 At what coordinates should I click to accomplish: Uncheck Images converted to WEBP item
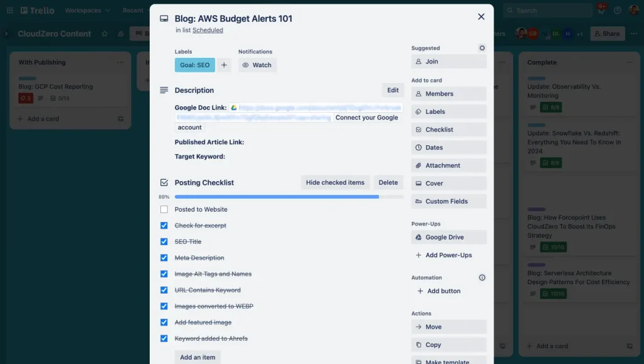pyautogui.click(x=164, y=306)
